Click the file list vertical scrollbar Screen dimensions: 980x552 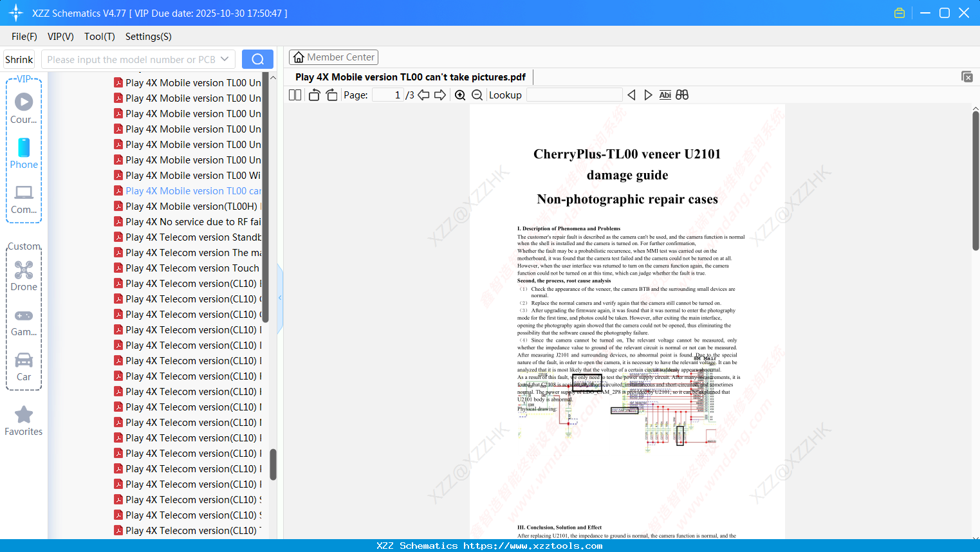pos(273,463)
